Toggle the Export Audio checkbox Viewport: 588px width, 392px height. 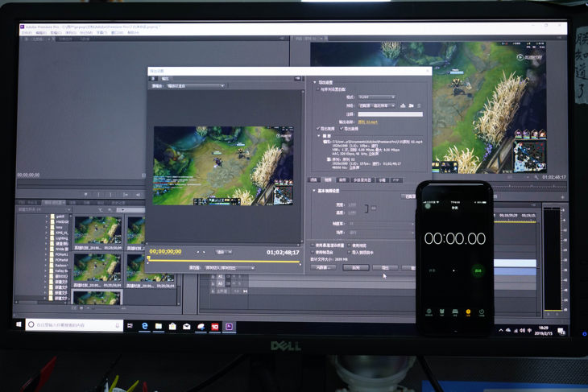pyautogui.click(x=342, y=128)
